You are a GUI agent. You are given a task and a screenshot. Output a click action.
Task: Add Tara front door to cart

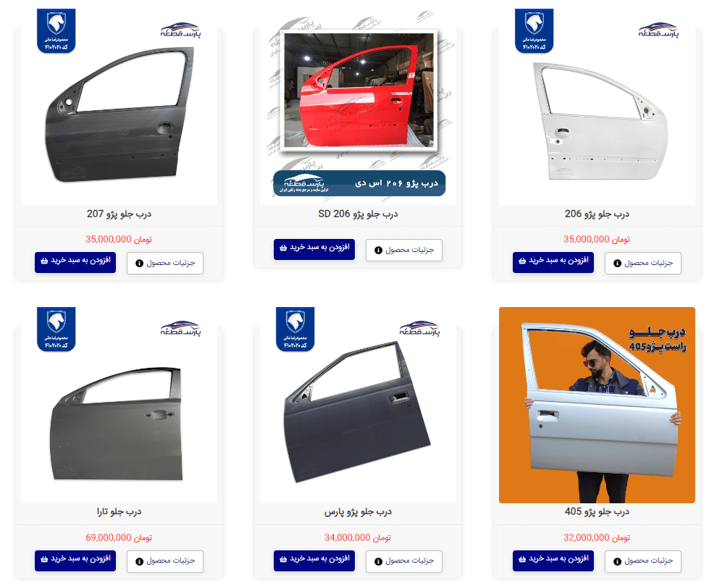(75, 560)
